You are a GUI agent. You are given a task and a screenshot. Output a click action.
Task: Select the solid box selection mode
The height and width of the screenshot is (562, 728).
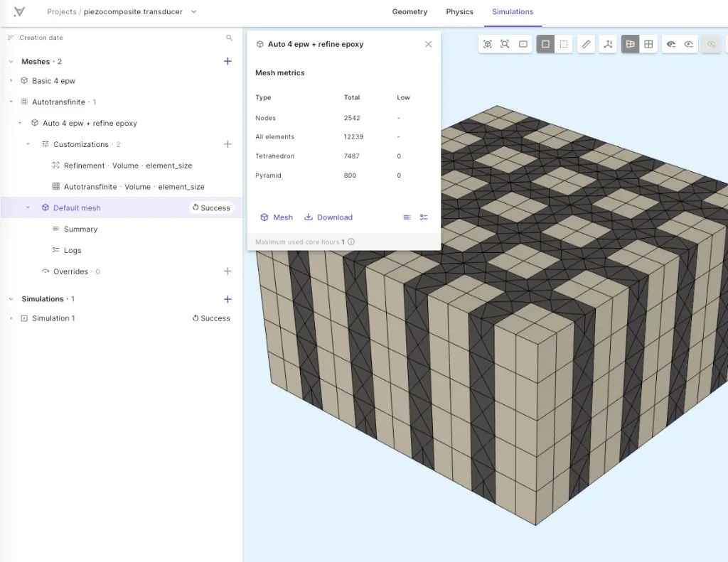click(x=545, y=44)
